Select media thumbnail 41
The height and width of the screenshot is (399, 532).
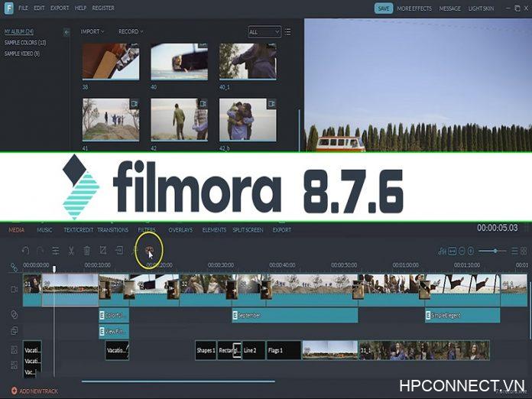click(x=111, y=119)
